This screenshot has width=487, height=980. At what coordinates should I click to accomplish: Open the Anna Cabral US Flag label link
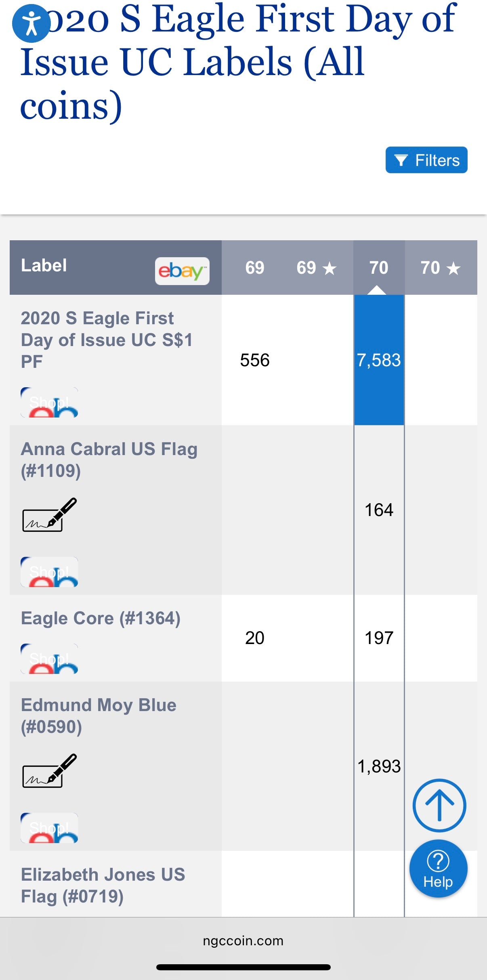(109, 460)
